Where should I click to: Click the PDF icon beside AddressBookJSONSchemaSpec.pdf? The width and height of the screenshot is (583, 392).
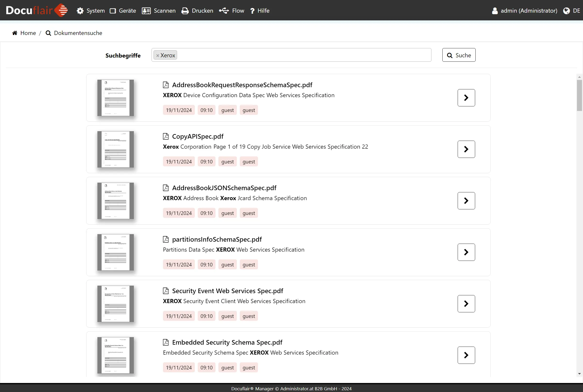click(166, 188)
